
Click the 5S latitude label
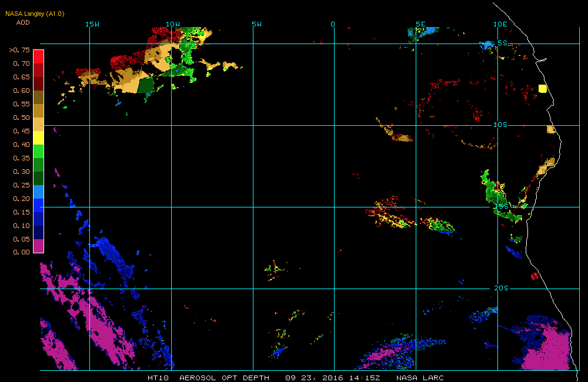pyautogui.click(x=503, y=43)
